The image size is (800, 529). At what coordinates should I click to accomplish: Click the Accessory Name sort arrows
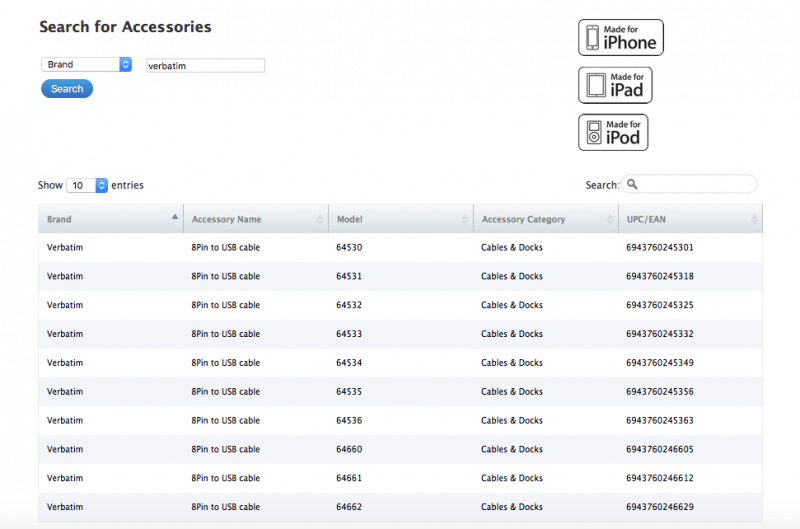[319, 219]
